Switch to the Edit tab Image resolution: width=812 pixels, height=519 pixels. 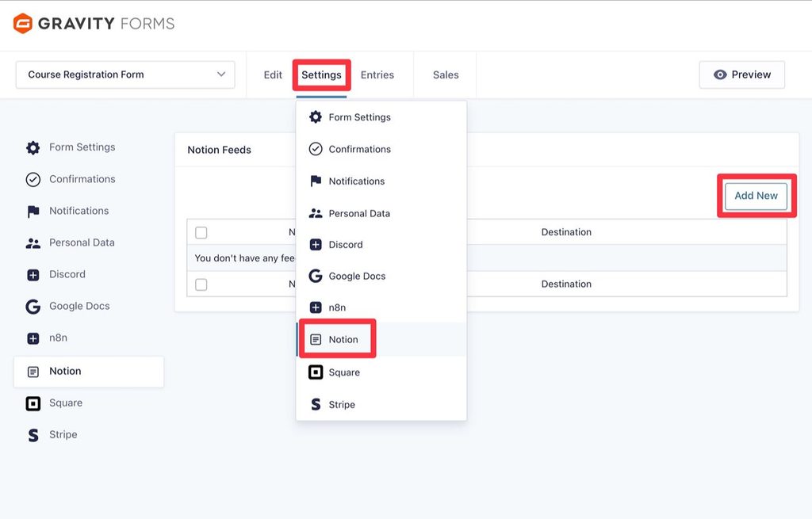(273, 75)
